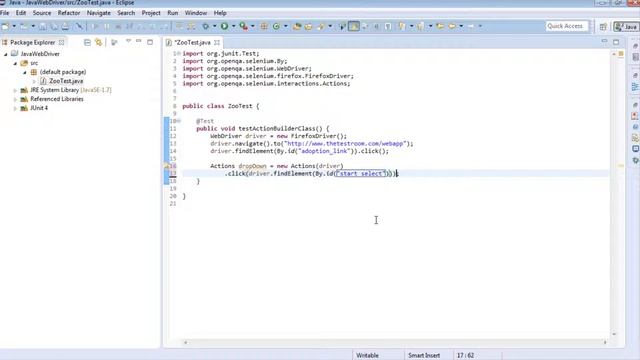Click the warning marker on line 16
Image resolution: width=640 pixels, height=360 pixels.
click(x=166, y=166)
